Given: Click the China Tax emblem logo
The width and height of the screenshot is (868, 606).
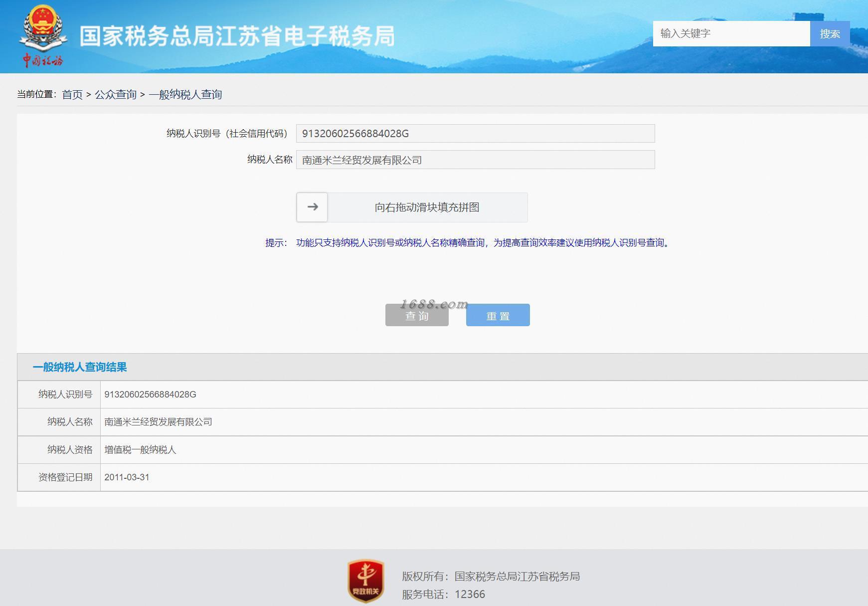Looking at the screenshot, I should coord(43,36).
